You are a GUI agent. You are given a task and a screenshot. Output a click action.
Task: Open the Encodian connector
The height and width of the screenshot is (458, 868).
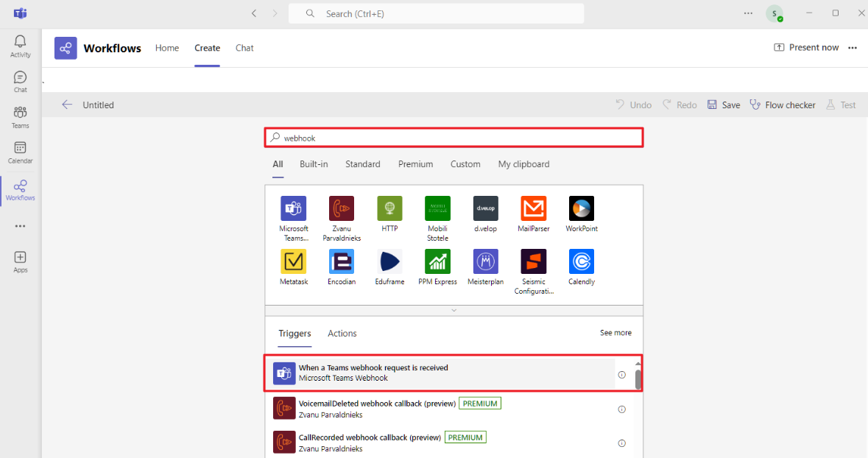coord(342,262)
